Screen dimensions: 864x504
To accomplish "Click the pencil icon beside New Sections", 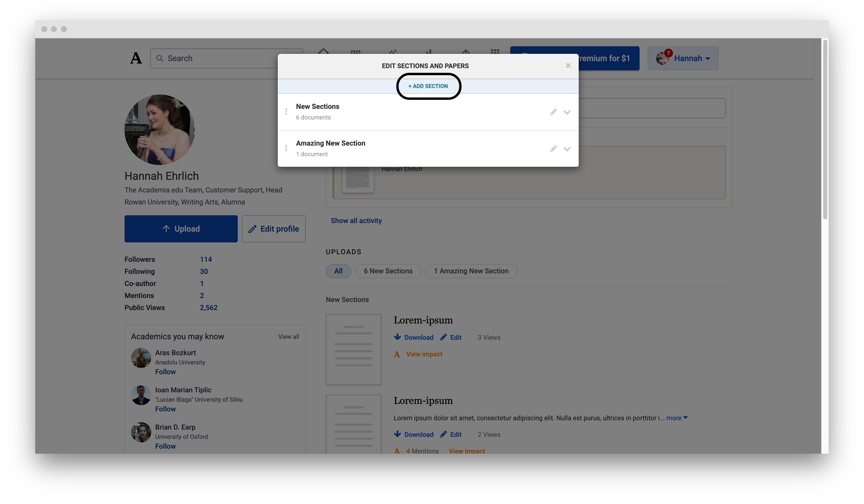I will click(553, 112).
